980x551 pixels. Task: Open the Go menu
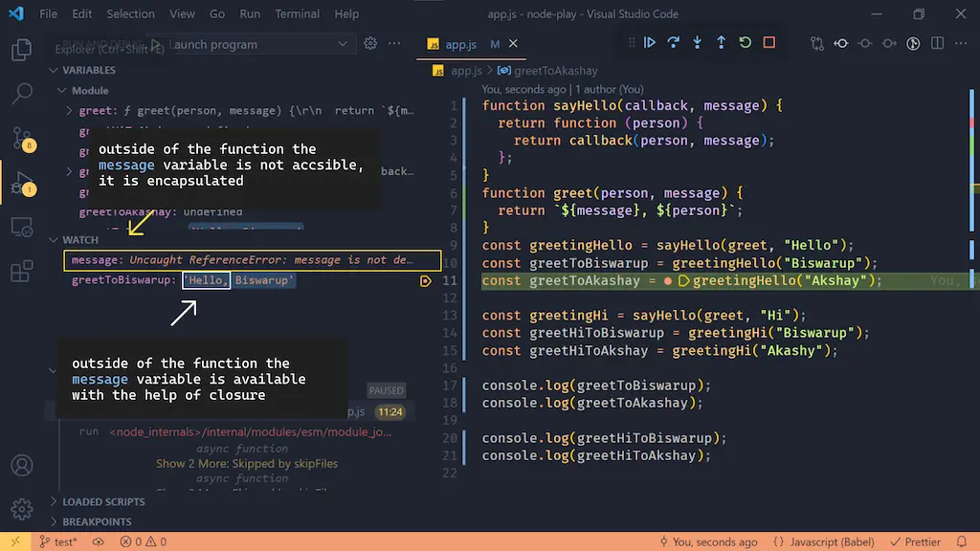[x=217, y=13]
